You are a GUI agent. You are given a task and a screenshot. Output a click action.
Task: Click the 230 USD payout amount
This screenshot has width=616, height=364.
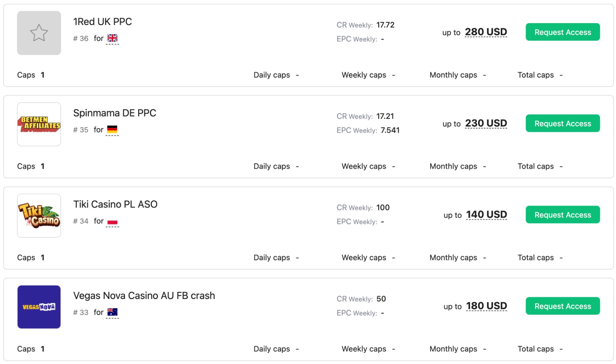tap(486, 123)
